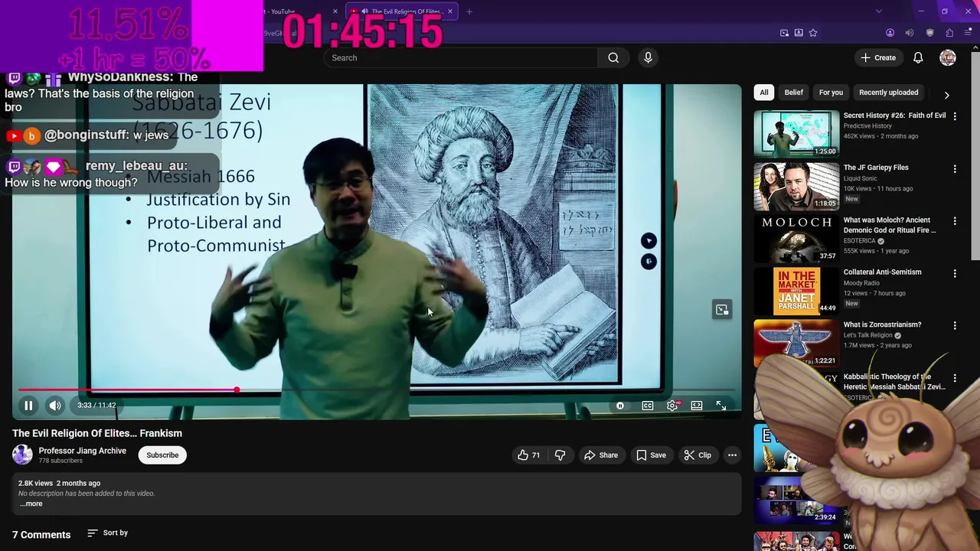Click the 7 Comments heading
The width and height of the screenshot is (980, 551).
(41, 535)
